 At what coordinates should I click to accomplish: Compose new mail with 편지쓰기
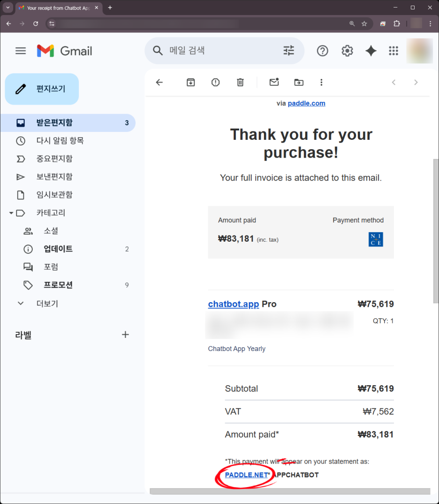pos(42,89)
